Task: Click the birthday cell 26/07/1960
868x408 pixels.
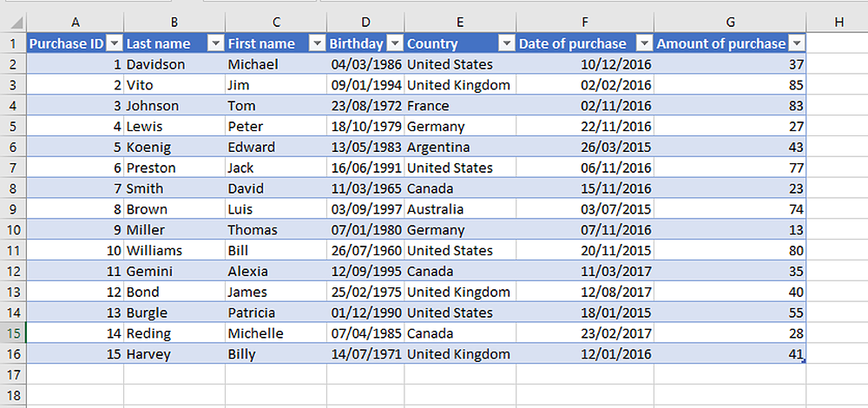Action: coord(365,250)
